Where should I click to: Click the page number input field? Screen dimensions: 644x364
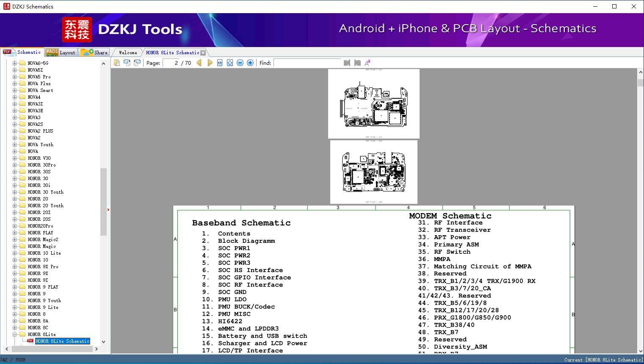pos(171,63)
